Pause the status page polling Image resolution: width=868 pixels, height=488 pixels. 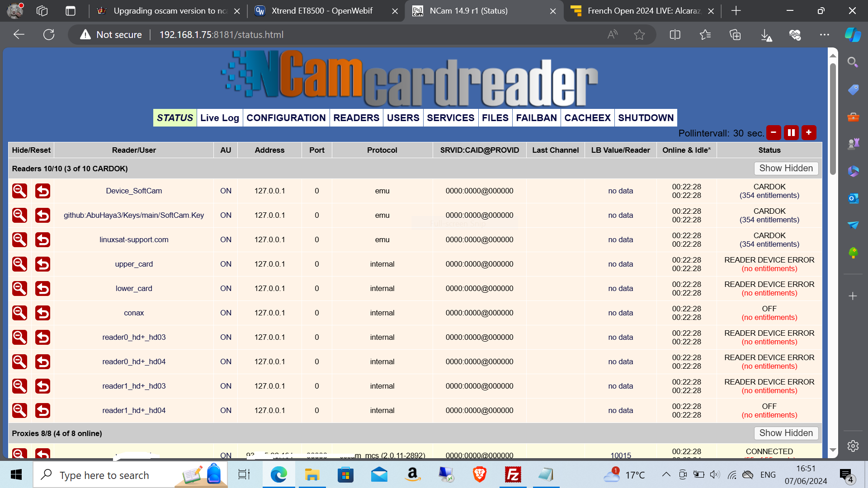click(x=791, y=132)
